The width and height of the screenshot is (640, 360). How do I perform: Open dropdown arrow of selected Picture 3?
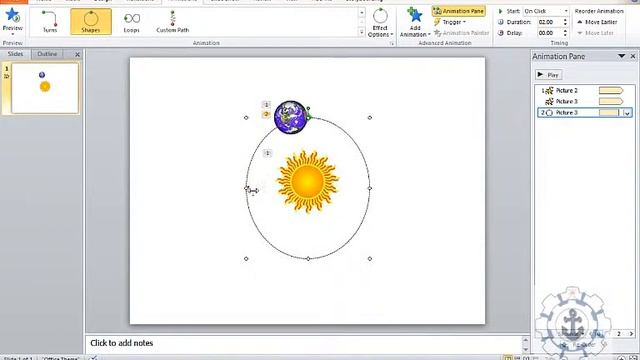point(627,113)
